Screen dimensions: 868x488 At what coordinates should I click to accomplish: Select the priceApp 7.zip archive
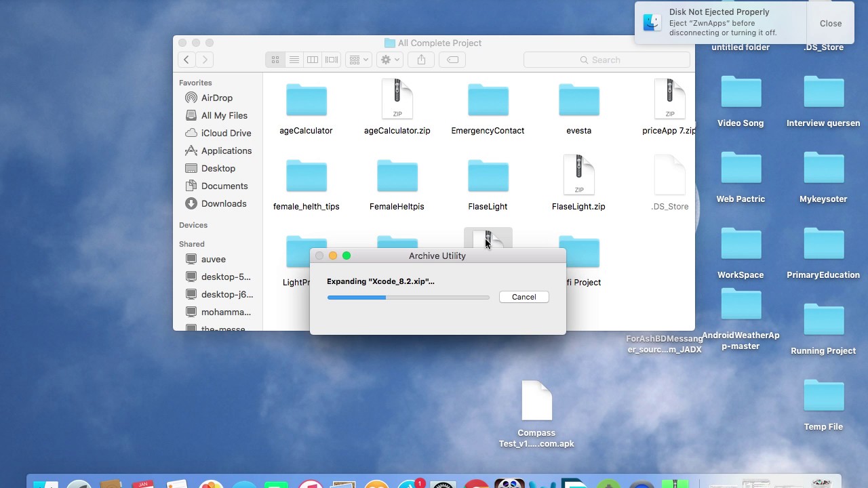click(x=669, y=99)
